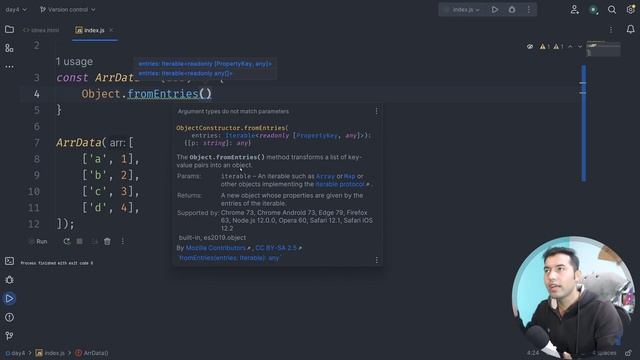Click the 4 spaces indent status entry
Viewport: 640px width, 360px height.
(604, 353)
